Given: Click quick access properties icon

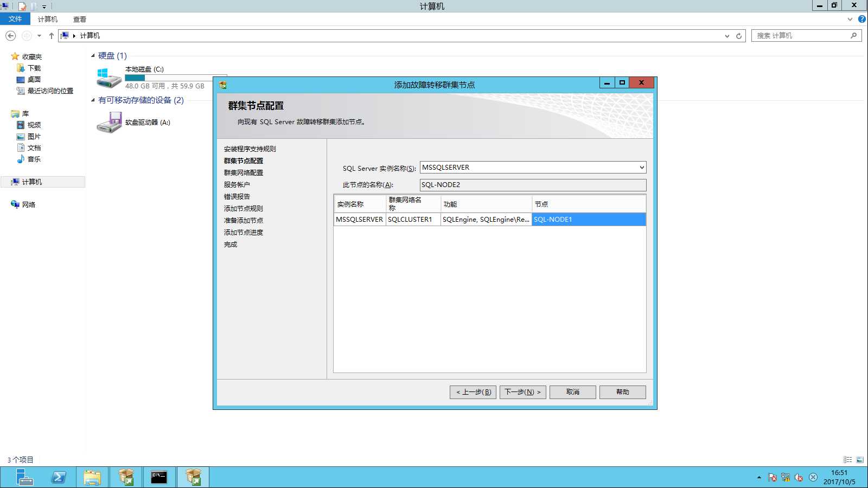Looking at the screenshot, I should (x=22, y=7).
